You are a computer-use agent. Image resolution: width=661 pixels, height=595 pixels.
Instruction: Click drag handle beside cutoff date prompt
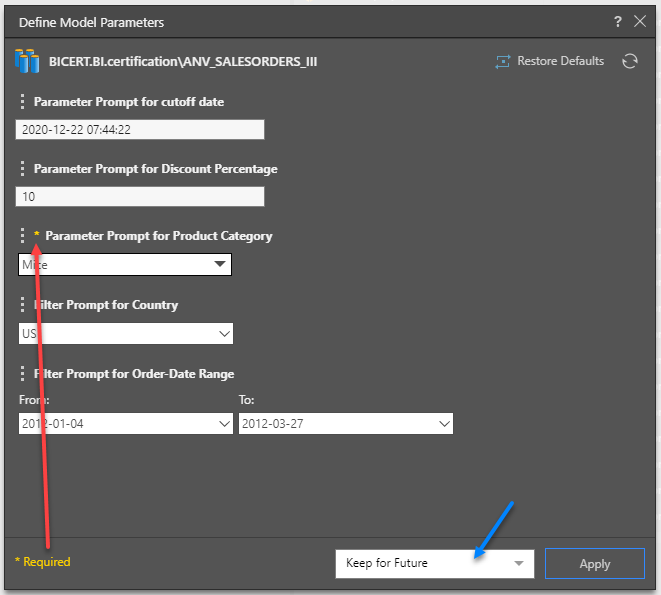click(23, 101)
